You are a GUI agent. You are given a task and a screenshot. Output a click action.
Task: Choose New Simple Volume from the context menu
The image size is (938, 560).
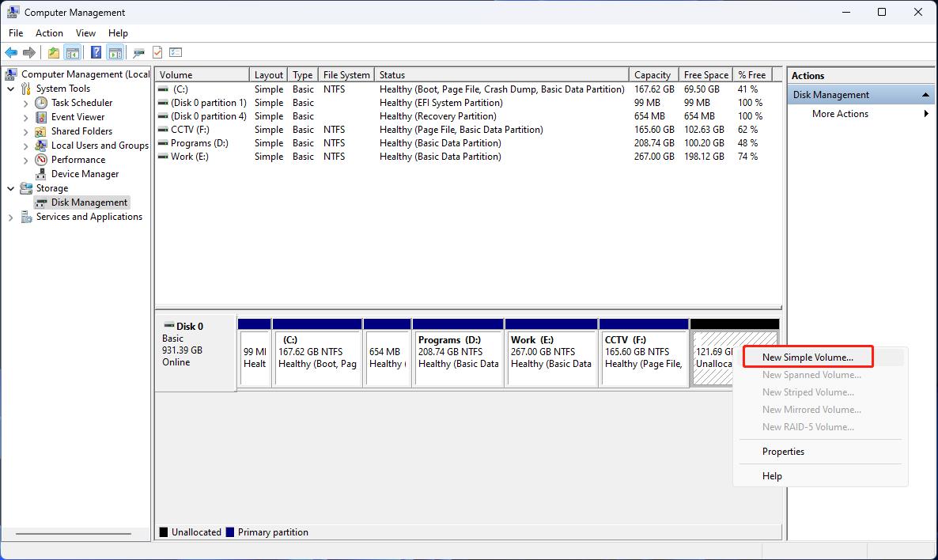click(807, 357)
